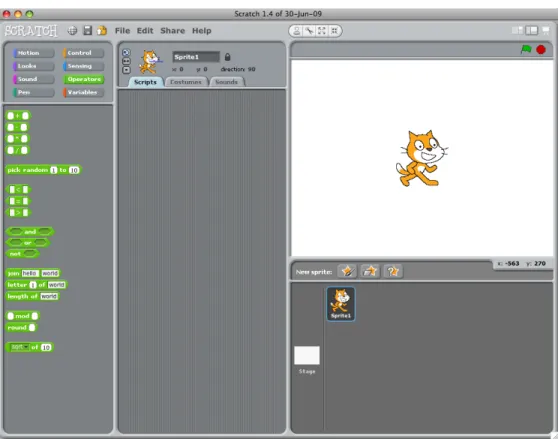Click the share project icon

click(102, 30)
